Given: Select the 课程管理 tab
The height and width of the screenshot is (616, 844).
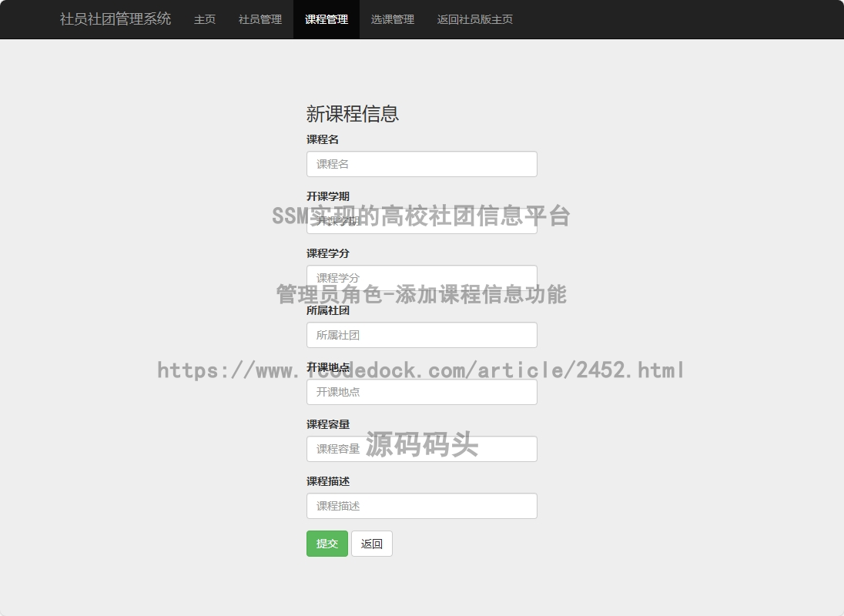Looking at the screenshot, I should [x=327, y=19].
